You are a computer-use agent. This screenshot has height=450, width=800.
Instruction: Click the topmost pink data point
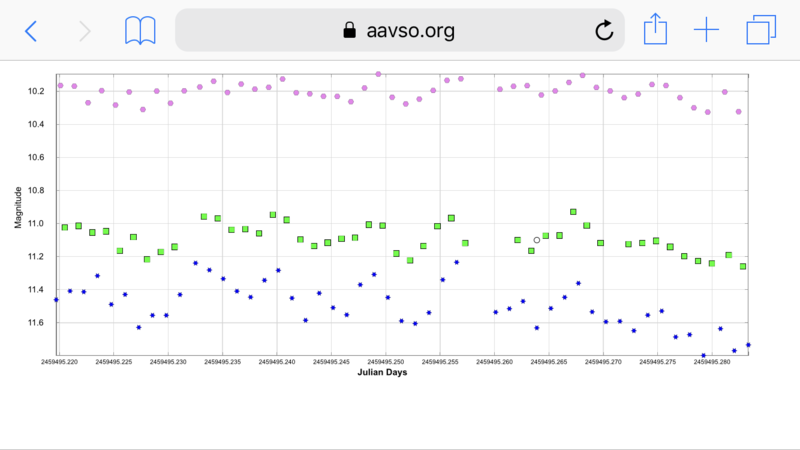tap(378, 74)
